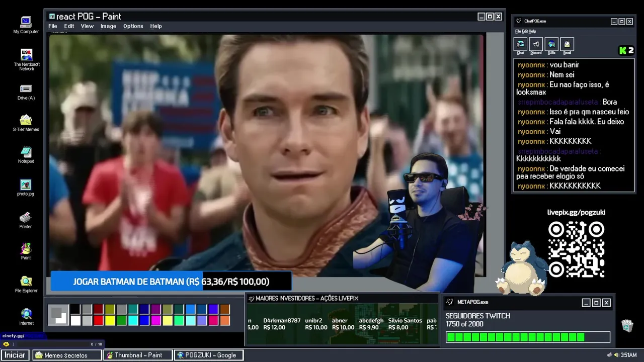Click the Paint window title icon
The height and width of the screenshot is (362, 644).
(52, 17)
